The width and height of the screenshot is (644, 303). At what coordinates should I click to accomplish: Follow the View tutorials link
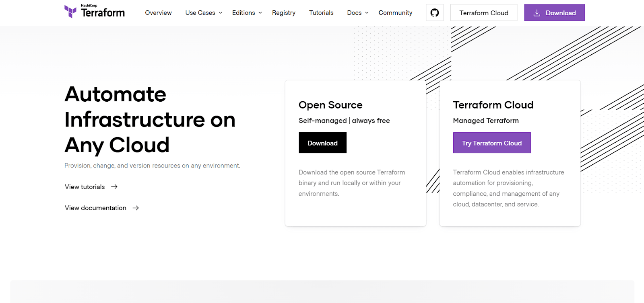click(x=85, y=187)
